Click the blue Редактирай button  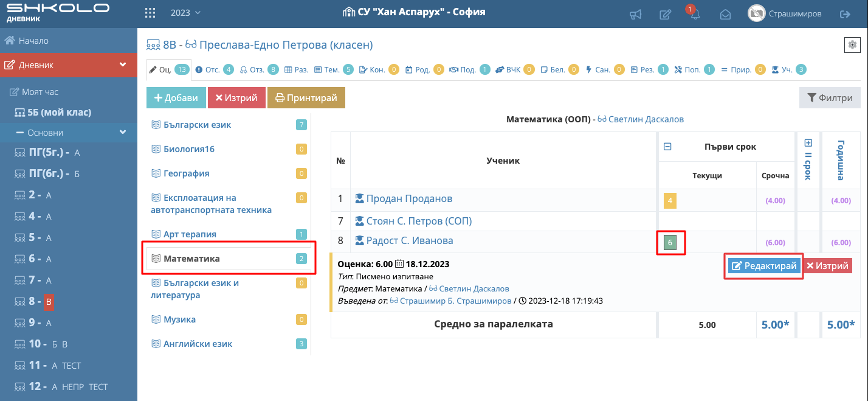[x=763, y=266]
